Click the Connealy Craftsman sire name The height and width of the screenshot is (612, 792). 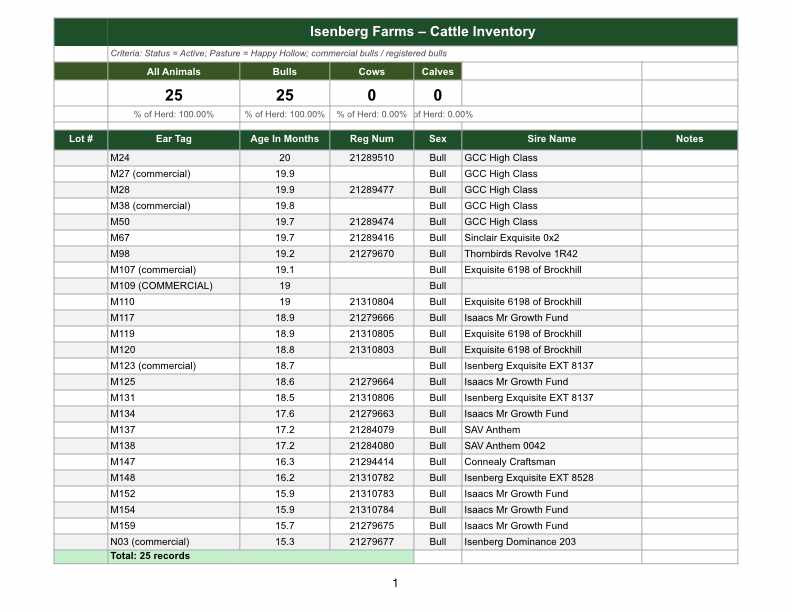tap(509, 462)
